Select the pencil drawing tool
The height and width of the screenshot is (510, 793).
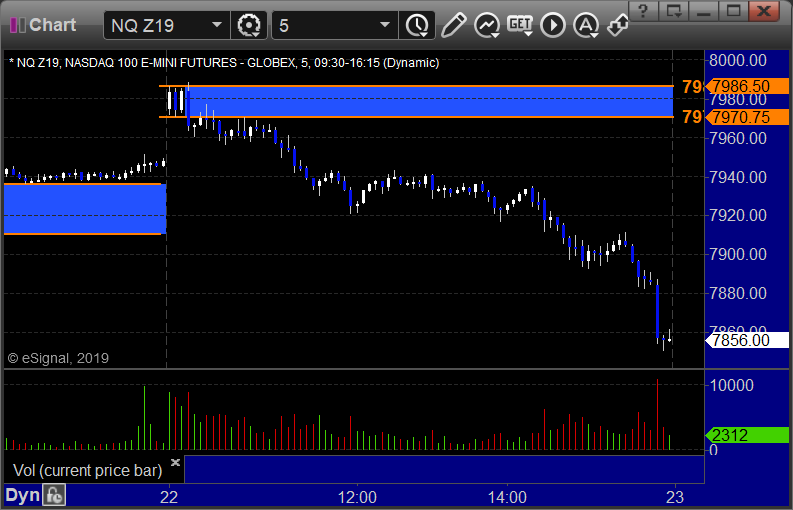coord(453,25)
